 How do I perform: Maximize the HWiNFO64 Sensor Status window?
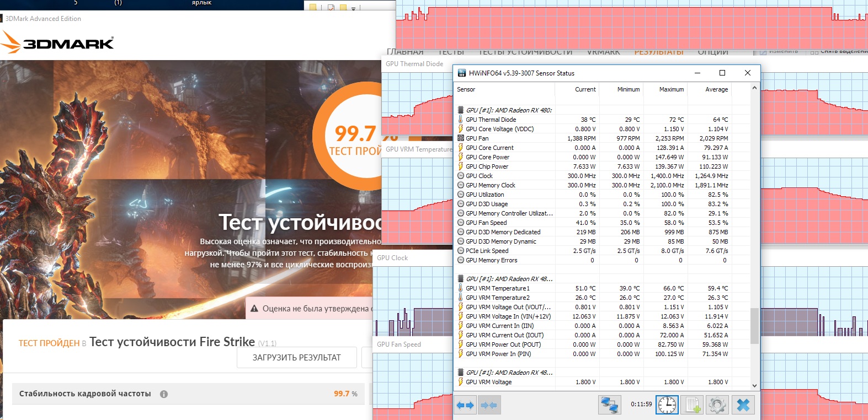point(722,73)
